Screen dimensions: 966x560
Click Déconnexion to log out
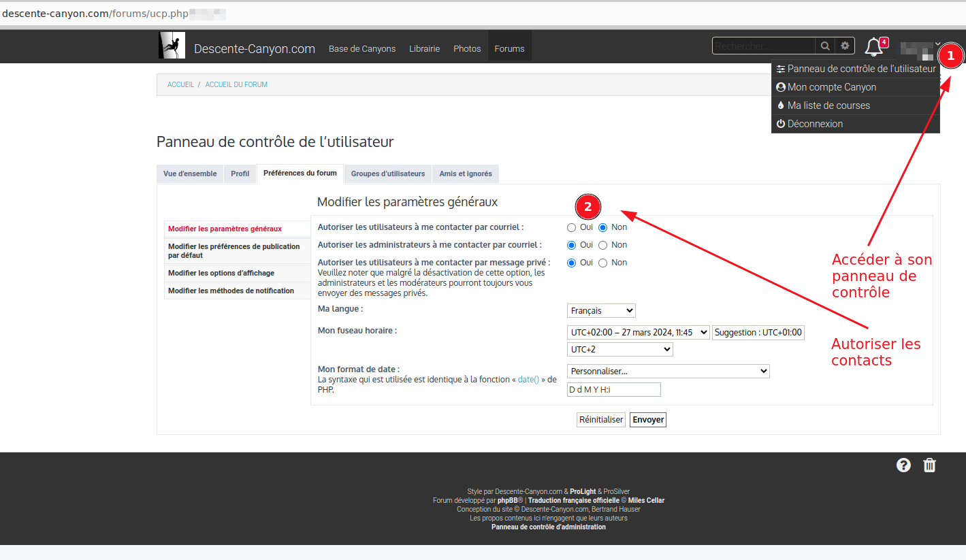click(x=856, y=124)
